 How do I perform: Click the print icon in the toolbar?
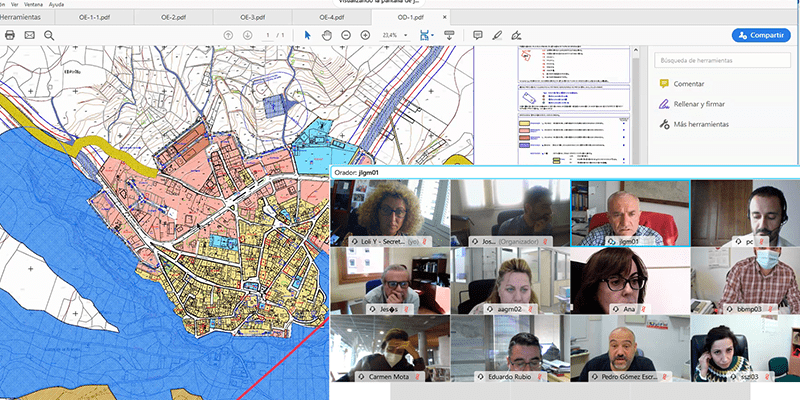point(10,35)
